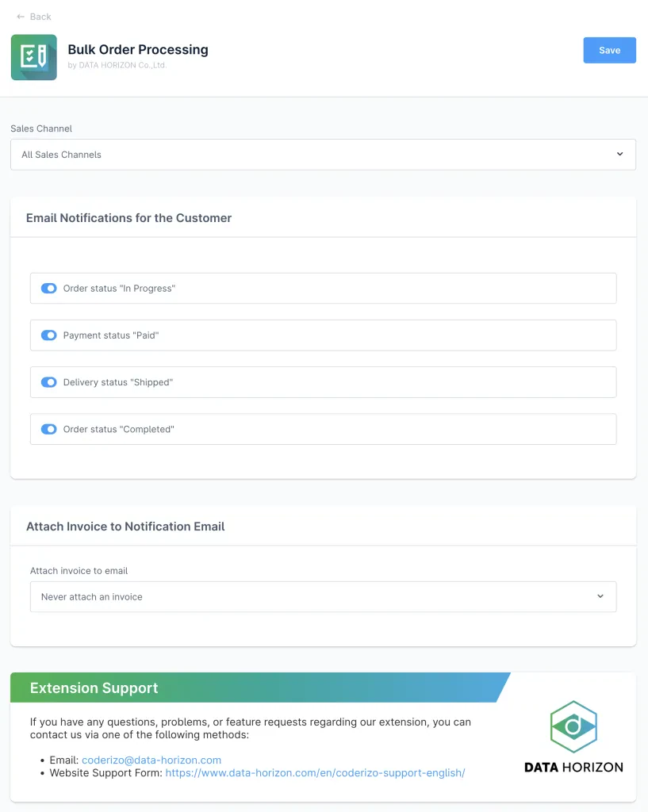
Task: Click the "by DATA HORIZON Co.,Ltd." subtitle
Action: [117, 66]
